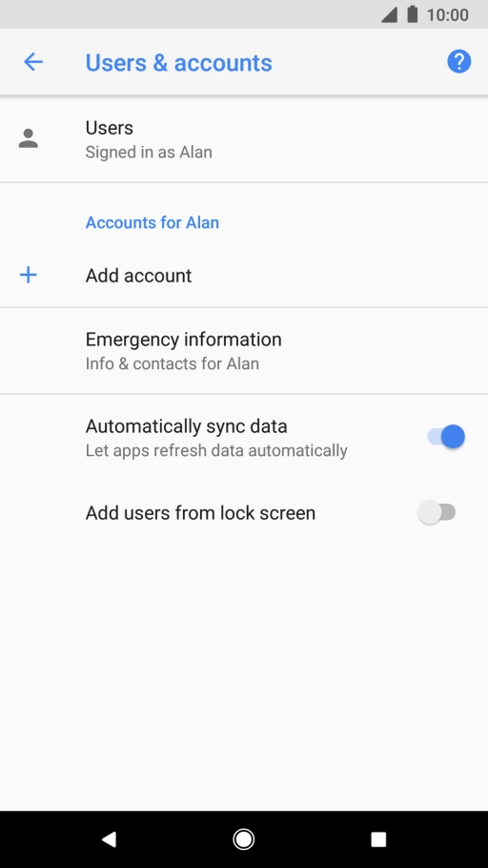Tap the 10:00 clock in status bar
Image resolution: width=488 pixels, height=868 pixels.
tap(448, 15)
